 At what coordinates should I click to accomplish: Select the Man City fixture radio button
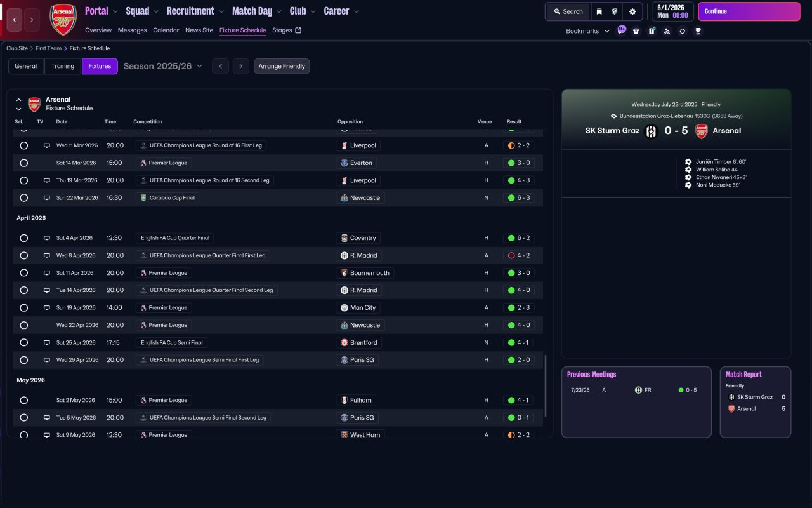tap(23, 307)
